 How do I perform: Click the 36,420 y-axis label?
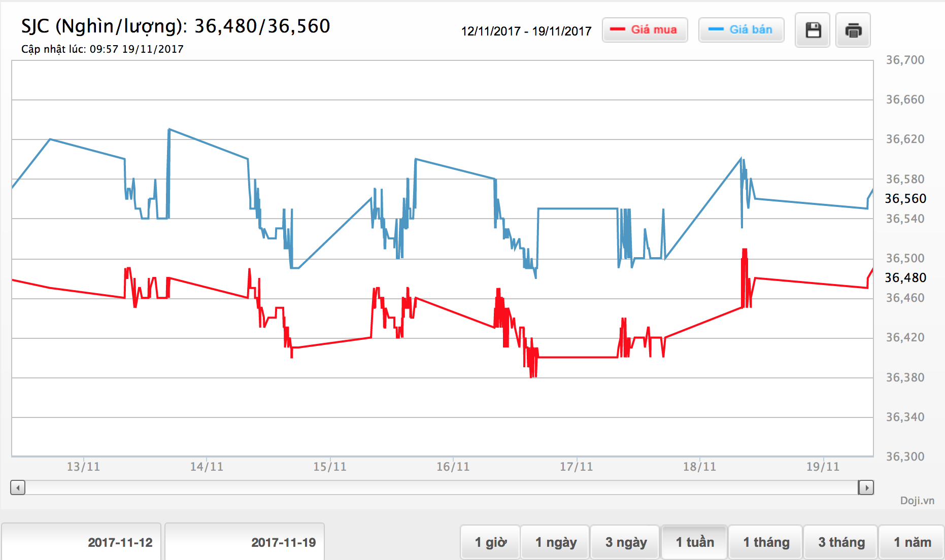coord(905,337)
